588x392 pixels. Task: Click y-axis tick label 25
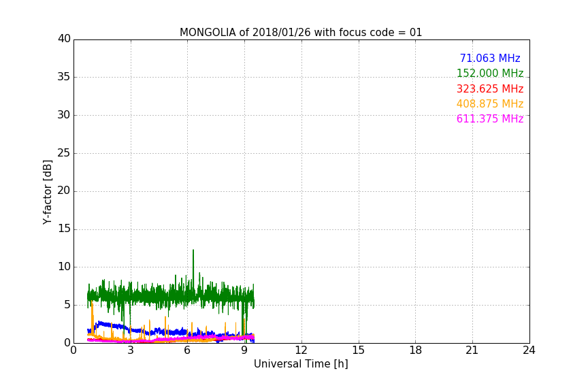click(x=64, y=153)
